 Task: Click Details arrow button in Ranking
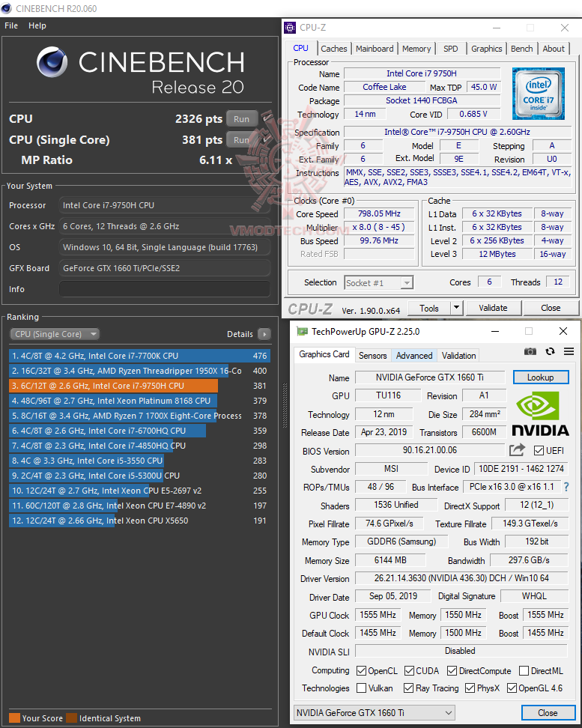click(264, 334)
